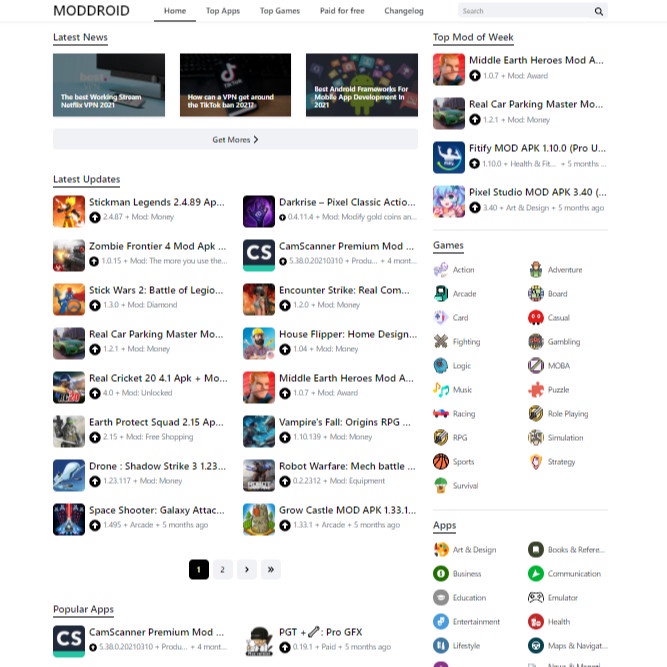Image resolution: width=667 pixels, height=667 pixels.
Task: Click the Action games category icon
Action: [x=441, y=270]
